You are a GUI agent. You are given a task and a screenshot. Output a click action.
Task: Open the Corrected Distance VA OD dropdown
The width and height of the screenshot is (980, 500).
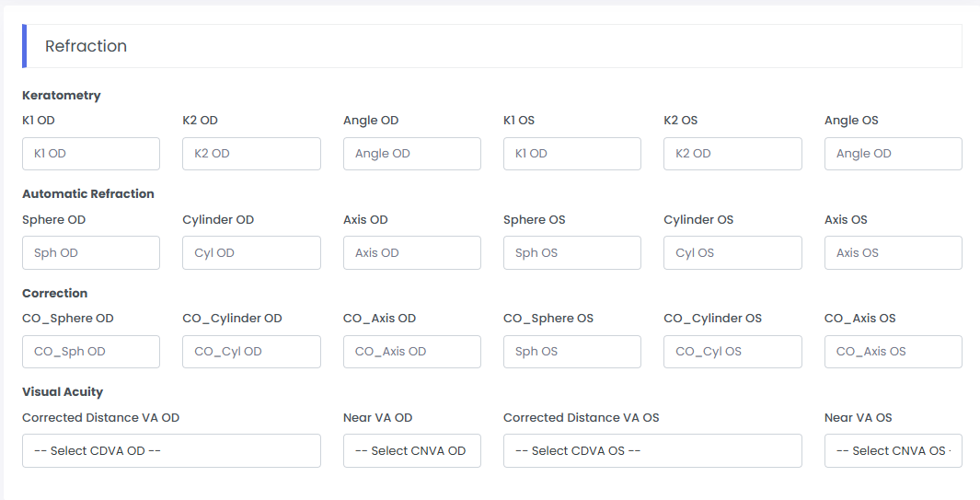pos(171,450)
